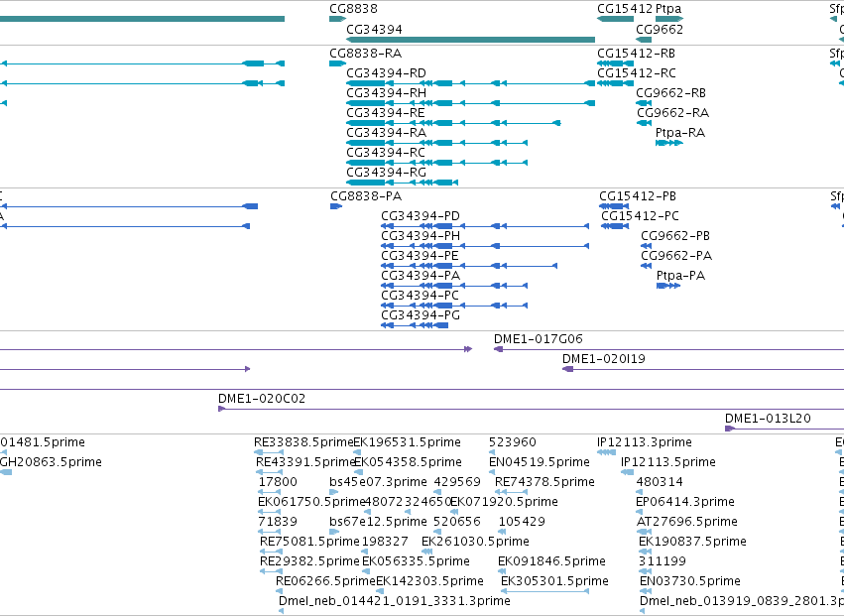Image resolution: width=844 pixels, height=616 pixels.
Task: Click EST IP12113.3prime
Action: point(645,442)
